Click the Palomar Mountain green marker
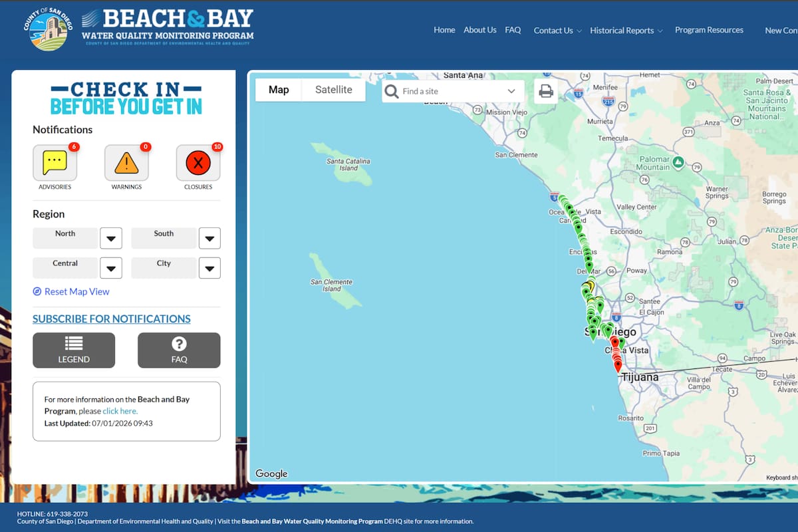 [678, 162]
